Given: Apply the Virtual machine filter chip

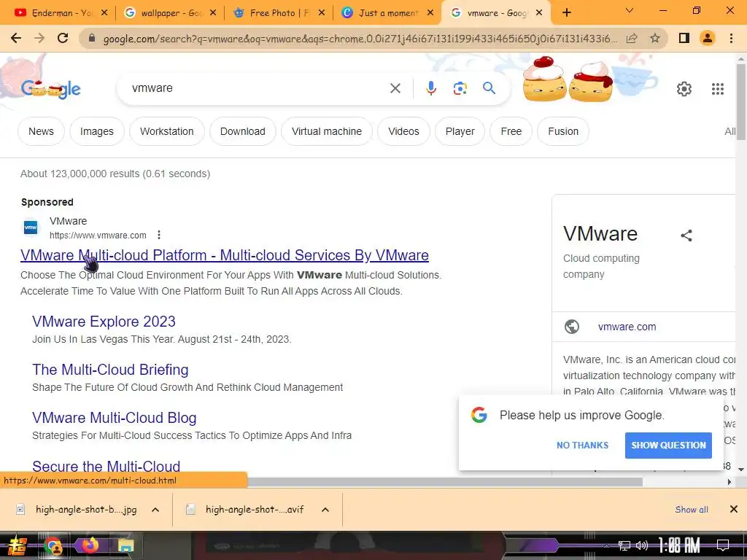Looking at the screenshot, I should (x=327, y=131).
